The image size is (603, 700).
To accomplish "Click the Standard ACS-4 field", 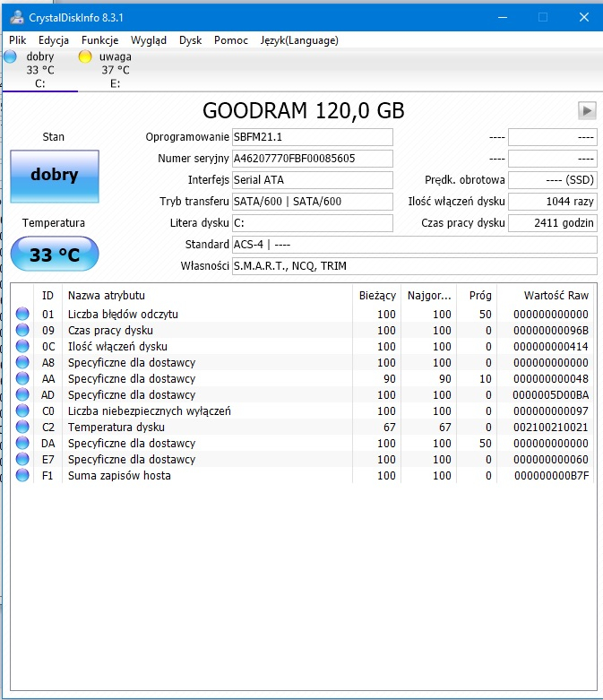I will [415, 244].
